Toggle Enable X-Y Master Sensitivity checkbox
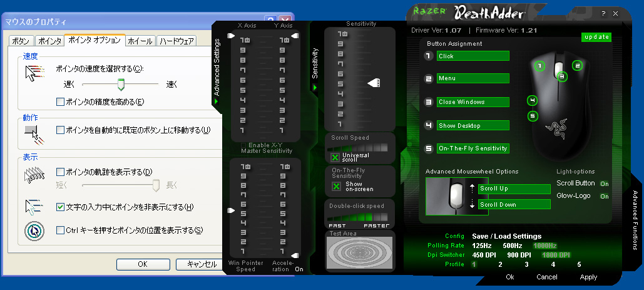The image size is (644, 290). coord(244,145)
